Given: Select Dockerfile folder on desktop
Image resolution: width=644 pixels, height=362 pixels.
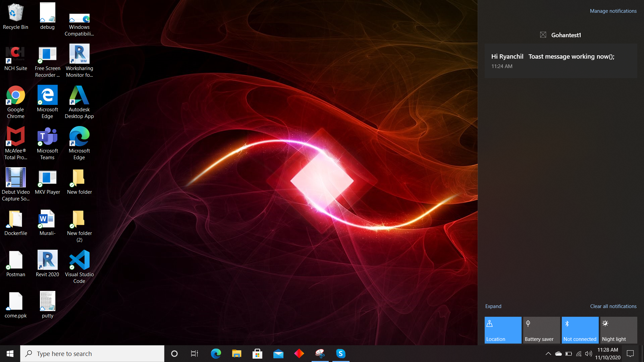Looking at the screenshot, I should (15, 223).
